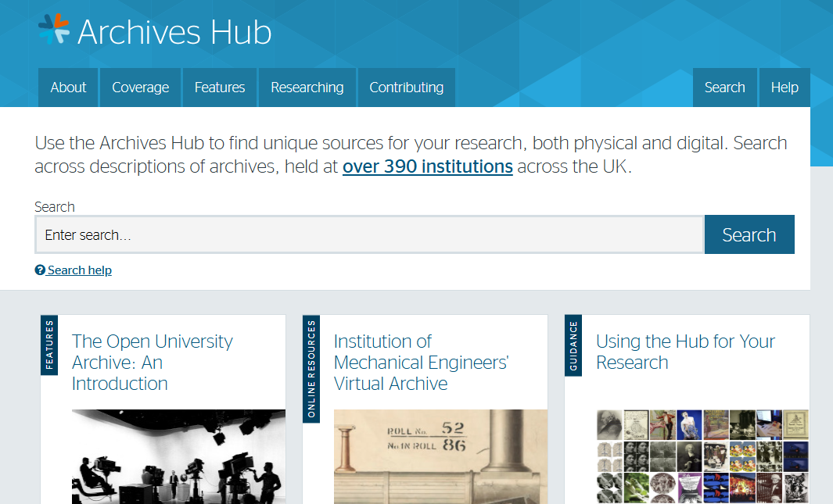Screen dimensions: 833x504
Task: Open the Coverage navigation item
Action: 140,88
